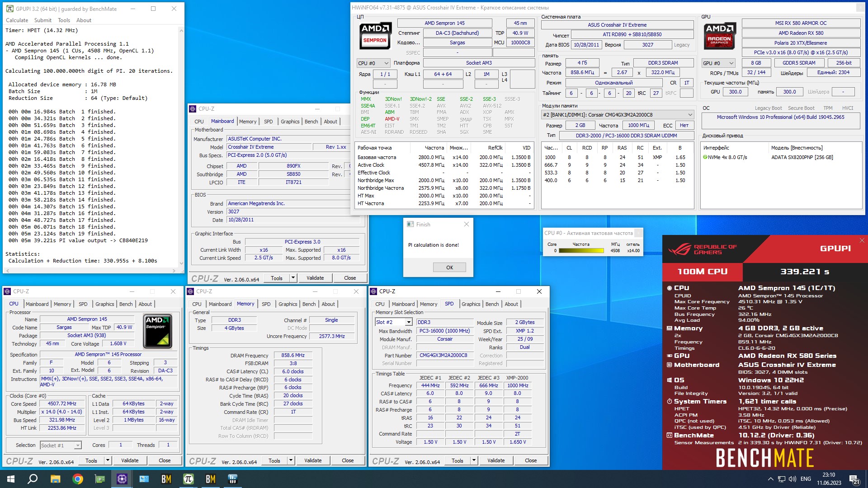Open Tools menu in GPUPI
Image resolution: width=868 pixels, height=488 pixels.
(64, 20)
